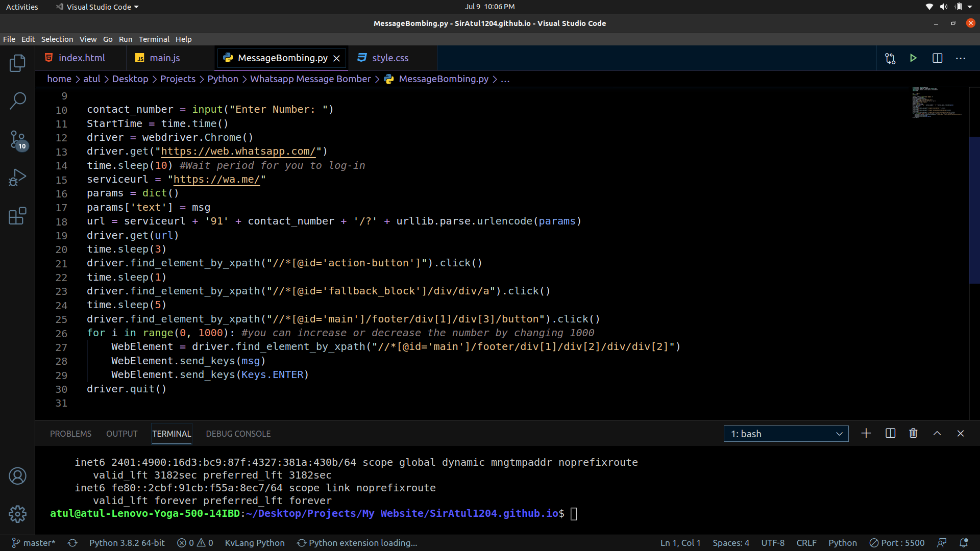The width and height of the screenshot is (980, 551).
Task: Open the Edit menu
Action: pos(28,39)
